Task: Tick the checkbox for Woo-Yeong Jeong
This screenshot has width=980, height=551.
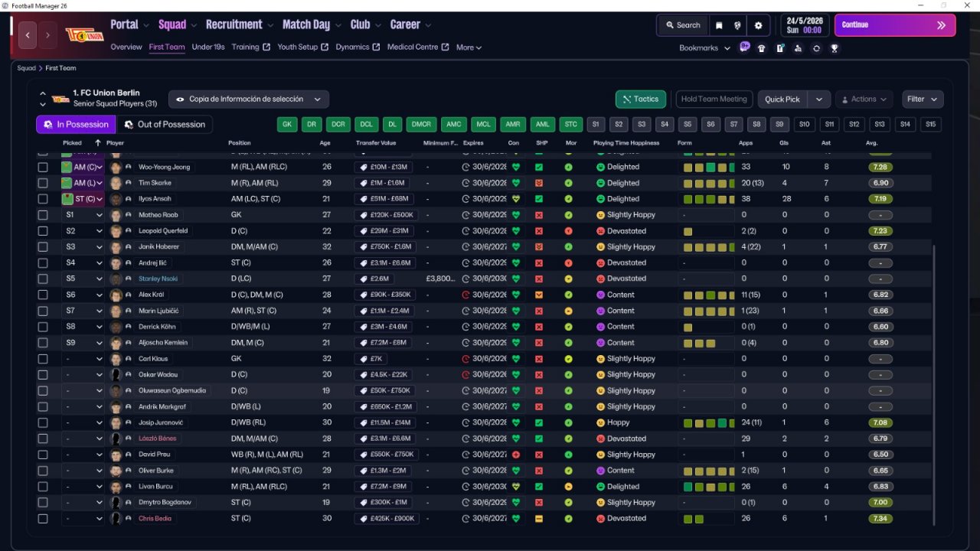Action: coord(43,167)
